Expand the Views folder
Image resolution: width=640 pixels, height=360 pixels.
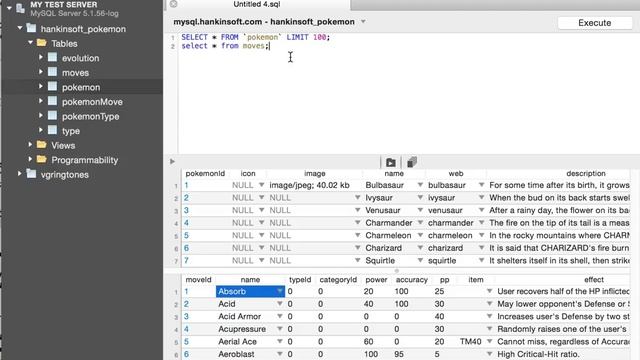[30, 144]
